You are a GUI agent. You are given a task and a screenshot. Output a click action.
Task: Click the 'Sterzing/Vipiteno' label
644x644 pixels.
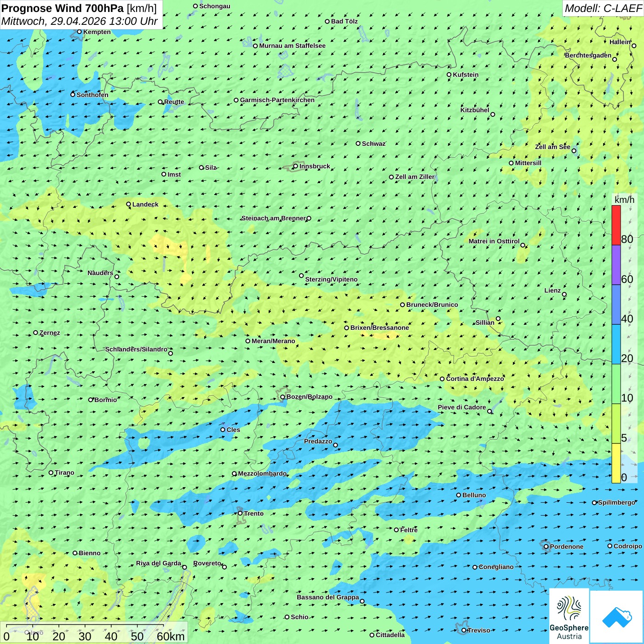331,279
